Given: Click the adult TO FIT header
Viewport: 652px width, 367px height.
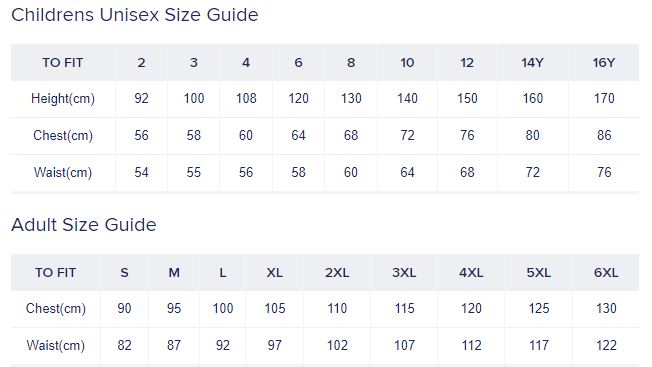Looking at the screenshot, I should click(55, 273).
